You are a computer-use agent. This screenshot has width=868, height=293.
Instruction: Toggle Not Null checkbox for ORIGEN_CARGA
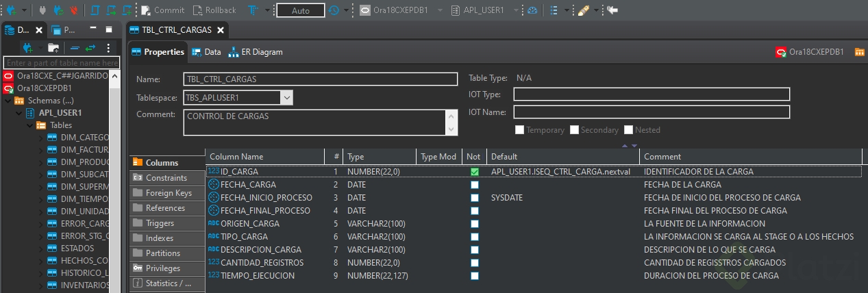(475, 224)
